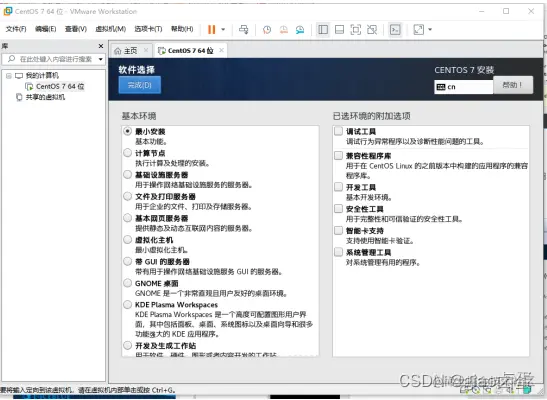Image resolution: width=547 pixels, height=400 pixels.
Task: Close the library panel with the X
Action: pos(101,46)
